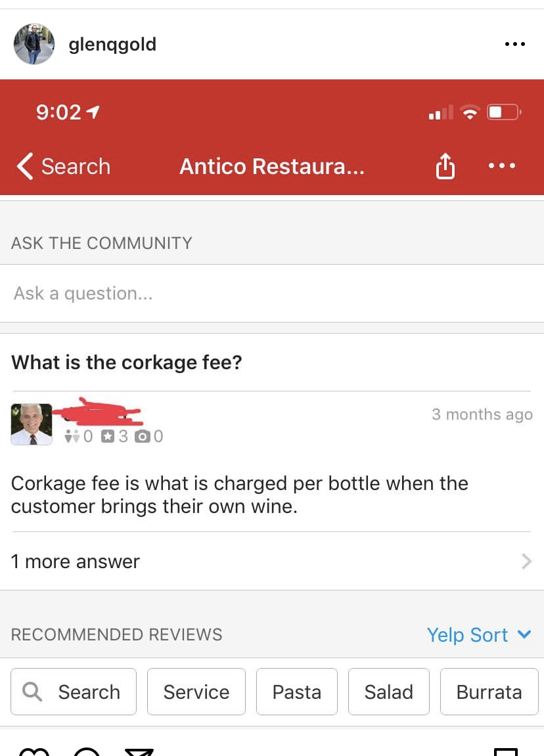Tap the Yelp share icon
This screenshot has height=756, width=544.
pyautogui.click(x=445, y=166)
